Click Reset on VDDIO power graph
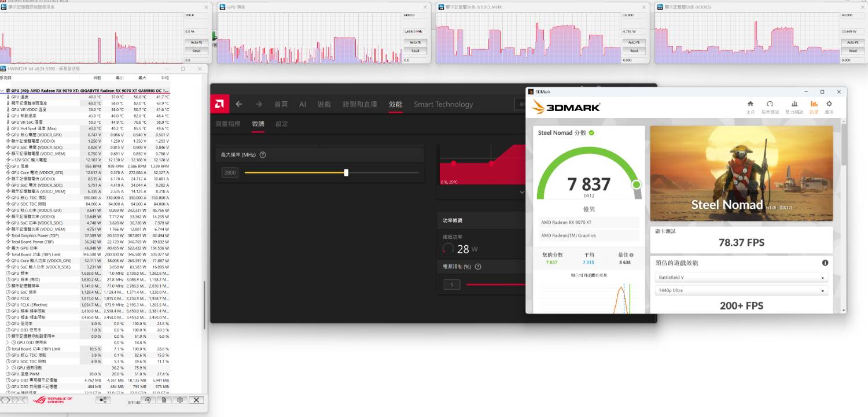Screen dimensions: 868x417 (852, 50)
